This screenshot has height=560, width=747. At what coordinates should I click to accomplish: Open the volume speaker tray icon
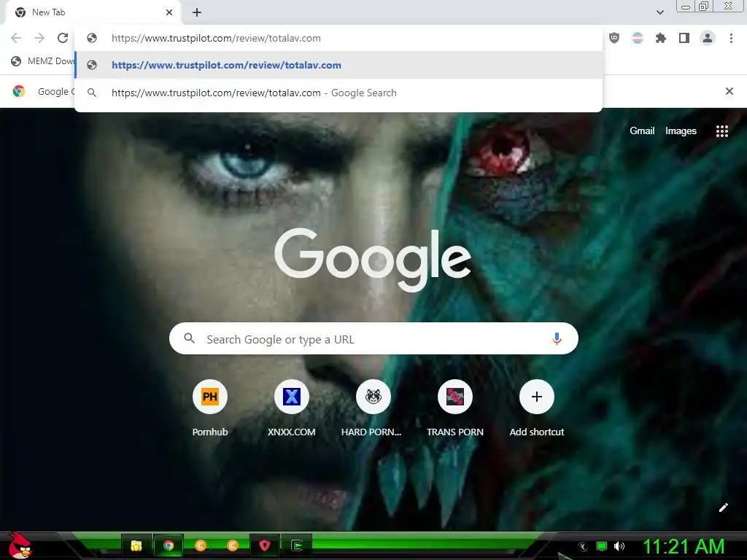pos(619,546)
